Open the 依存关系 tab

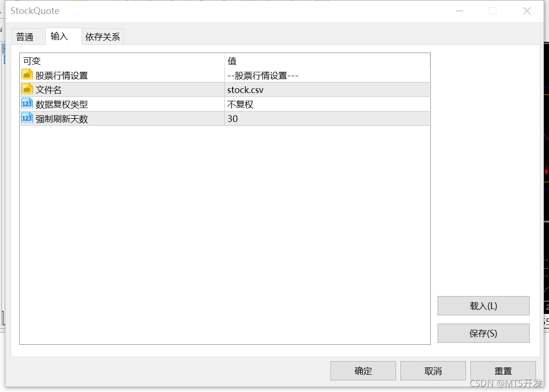[x=102, y=36]
